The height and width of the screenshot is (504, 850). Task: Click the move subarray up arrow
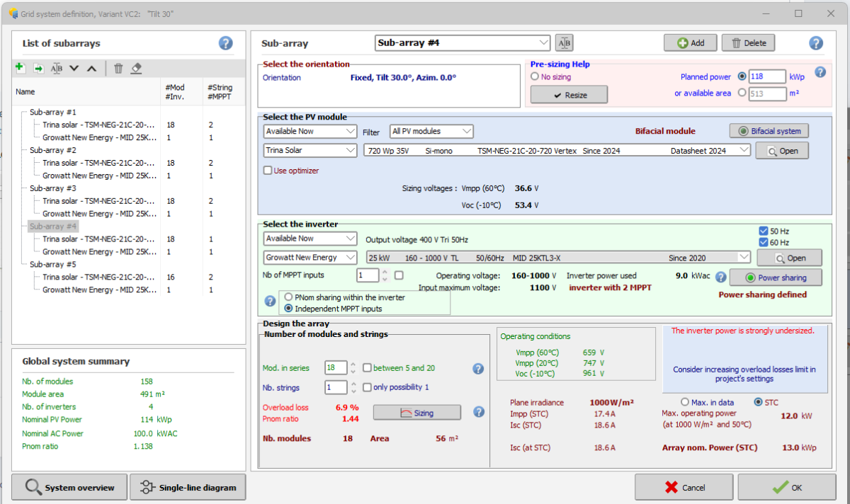91,68
